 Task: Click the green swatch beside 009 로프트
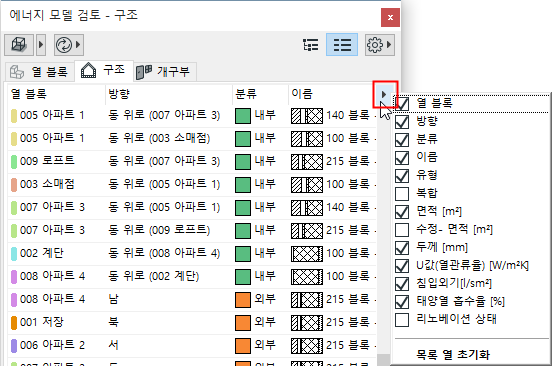point(14,162)
